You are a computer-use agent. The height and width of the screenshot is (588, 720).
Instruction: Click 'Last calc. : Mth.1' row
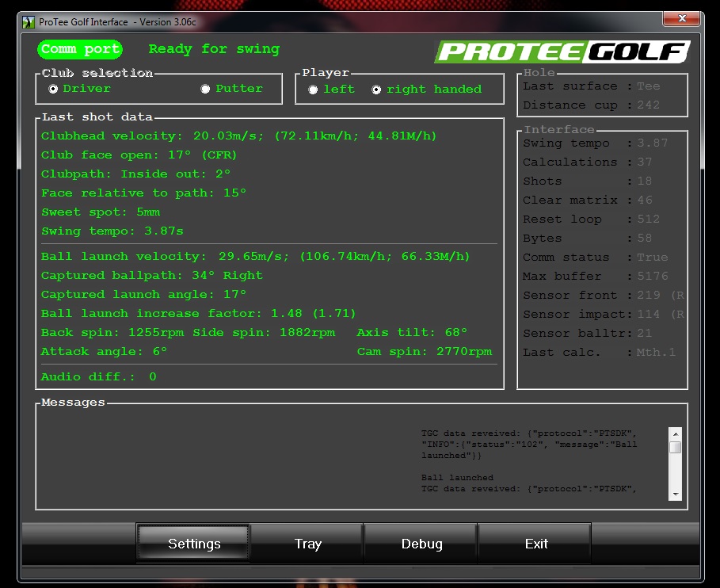click(x=600, y=353)
